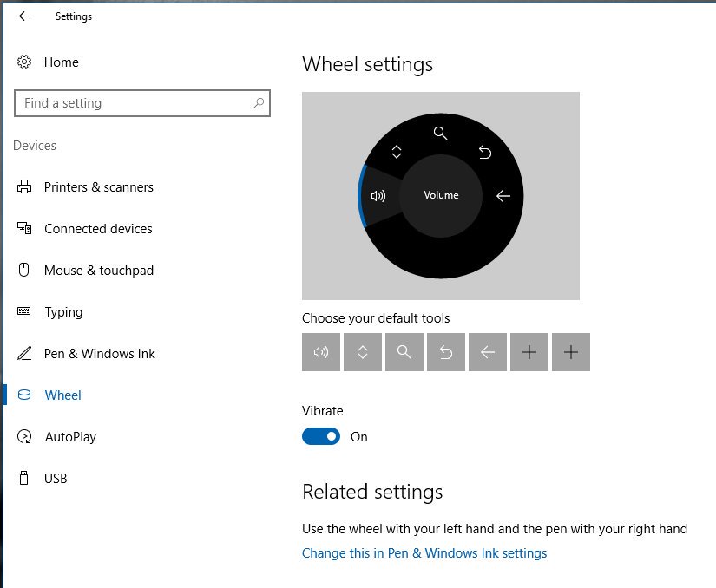Select the scroll icon on the wheel

(397, 152)
